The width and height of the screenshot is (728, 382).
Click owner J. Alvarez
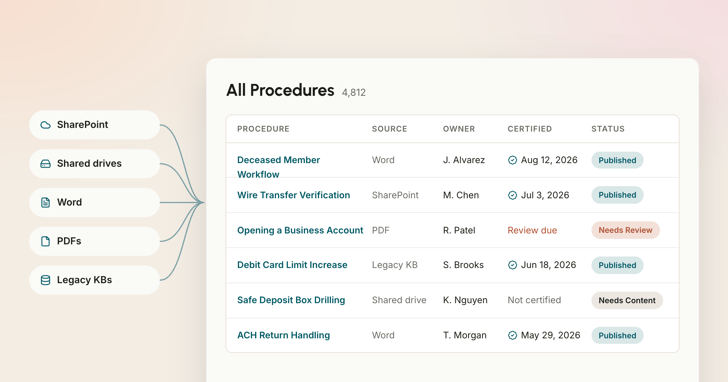[x=464, y=160]
